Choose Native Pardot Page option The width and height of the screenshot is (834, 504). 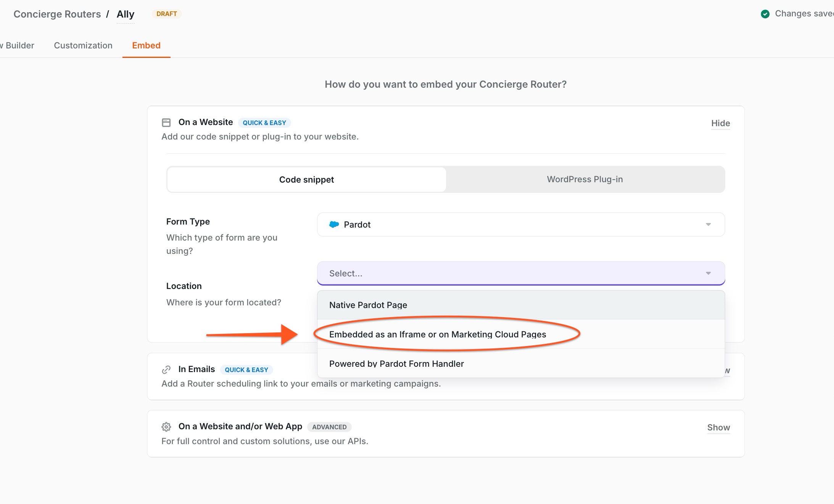[521, 305]
